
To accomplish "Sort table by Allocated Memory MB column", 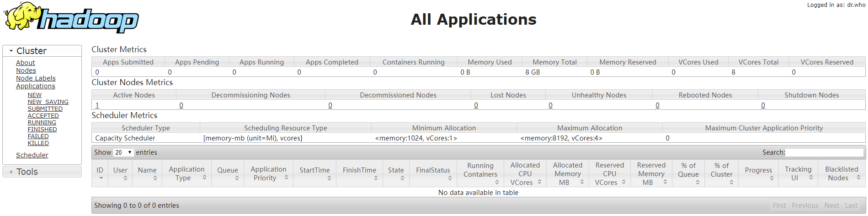I will pyautogui.click(x=568, y=173).
